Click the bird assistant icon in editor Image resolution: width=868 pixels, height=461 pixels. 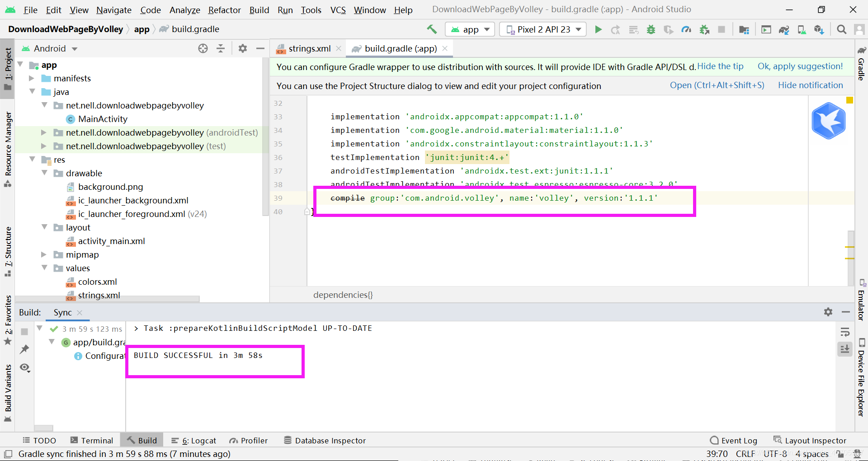point(828,121)
